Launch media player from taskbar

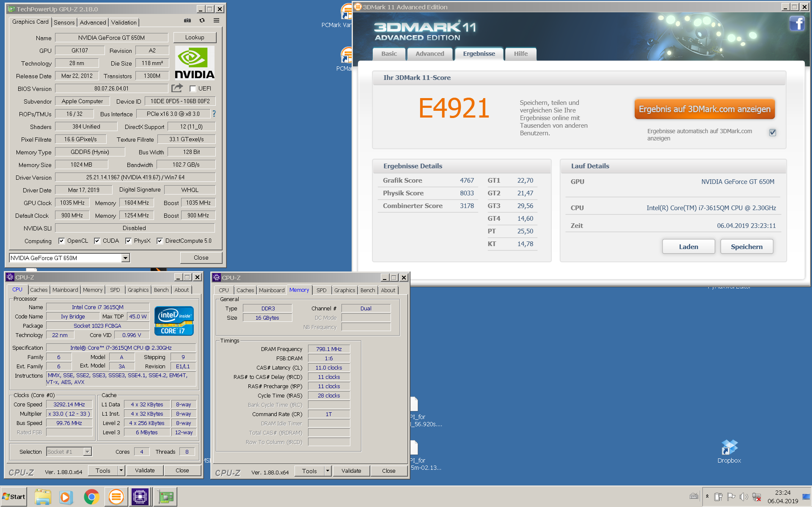pyautogui.click(x=66, y=497)
